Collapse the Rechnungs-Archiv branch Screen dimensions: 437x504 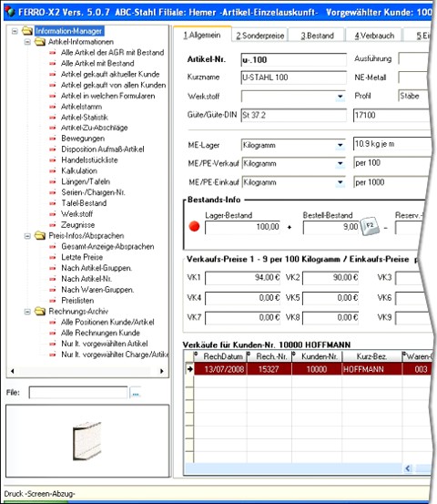(27, 312)
